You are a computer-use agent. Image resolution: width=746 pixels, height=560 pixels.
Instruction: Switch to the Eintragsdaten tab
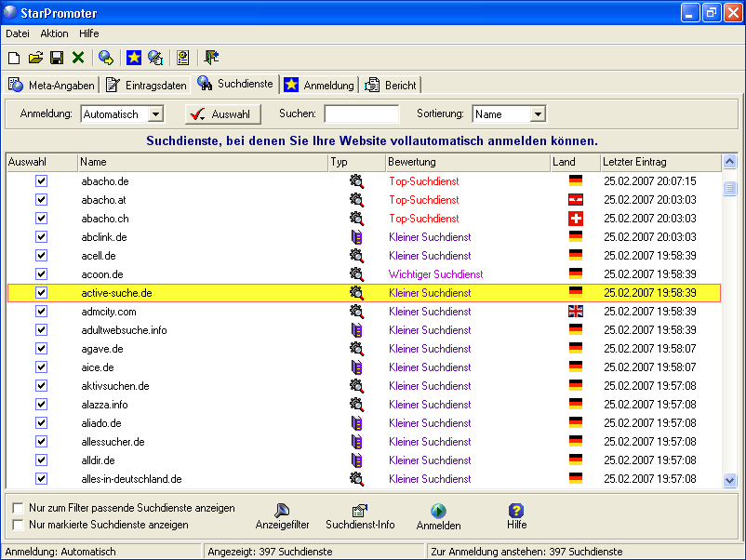(146, 86)
